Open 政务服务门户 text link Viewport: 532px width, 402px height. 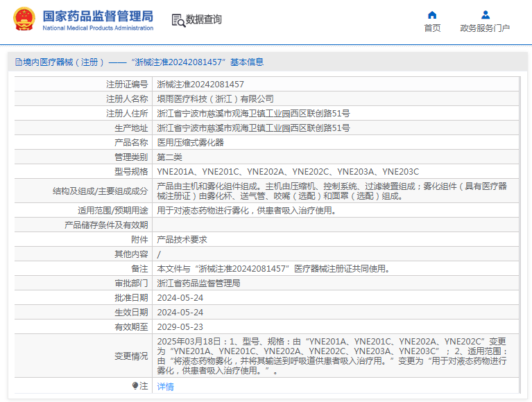[485, 28]
